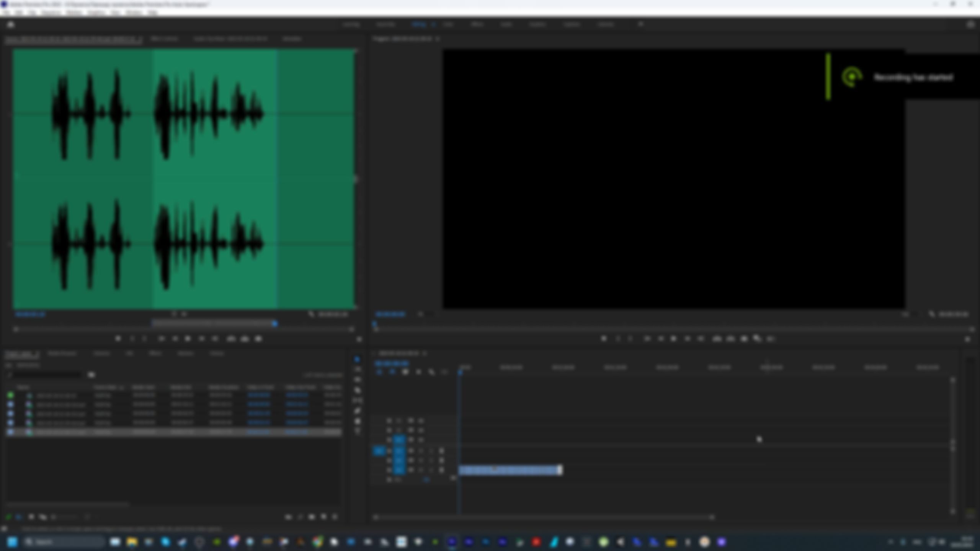Expand the workspaces overflow chevron
Viewport: 980px width, 551px height.
[x=641, y=24]
